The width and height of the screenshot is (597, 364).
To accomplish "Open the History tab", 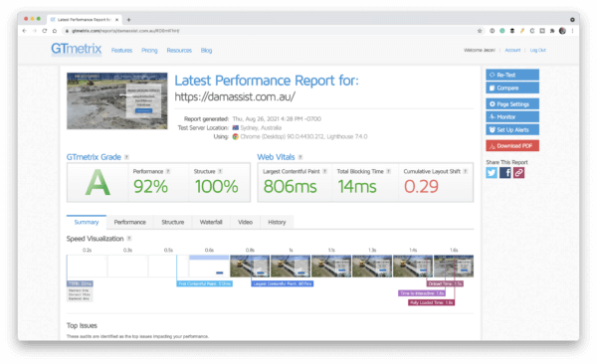I will click(277, 222).
